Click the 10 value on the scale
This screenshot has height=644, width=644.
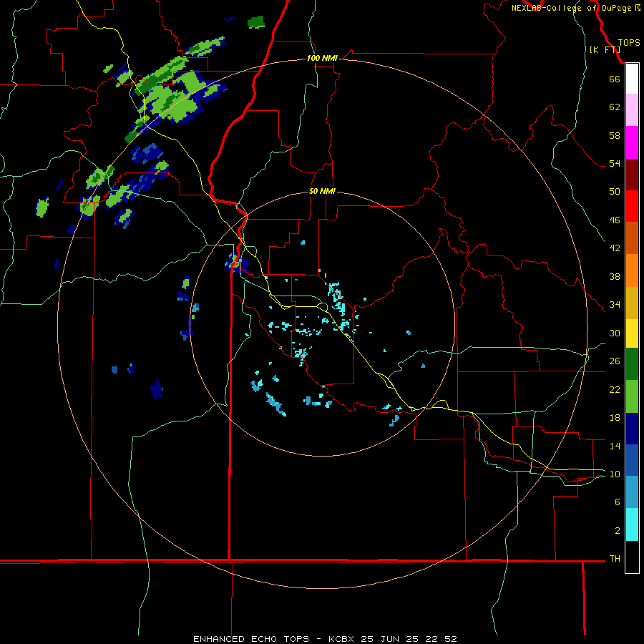615,474
